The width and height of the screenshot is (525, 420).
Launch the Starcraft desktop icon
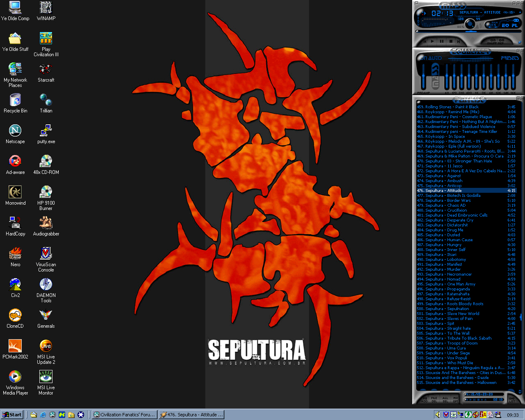pyautogui.click(x=46, y=72)
